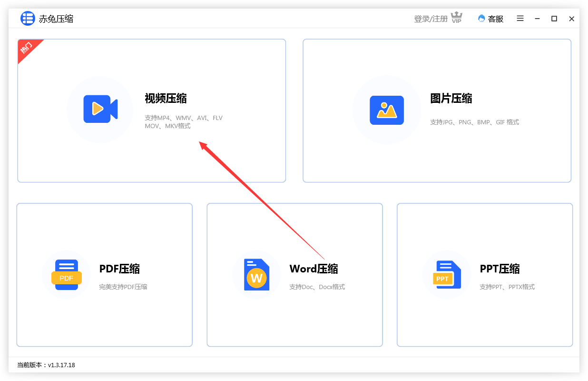
Task: Click the 赤兔压缩 title text
Action: click(x=56, y=19)
